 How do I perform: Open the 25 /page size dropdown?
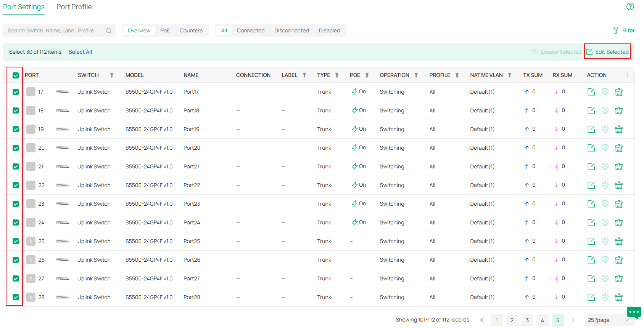coord(608,320)
